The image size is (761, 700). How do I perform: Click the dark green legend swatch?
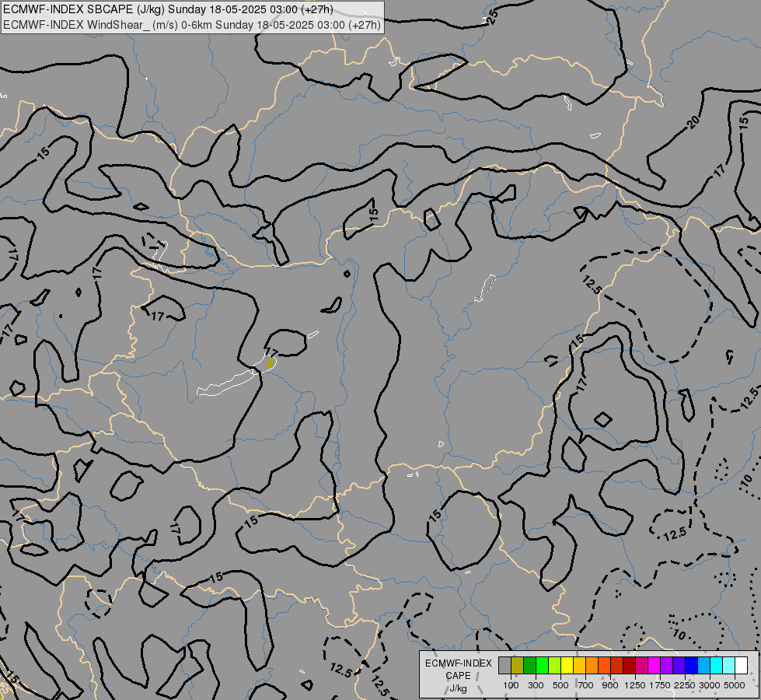coord(529,666)
